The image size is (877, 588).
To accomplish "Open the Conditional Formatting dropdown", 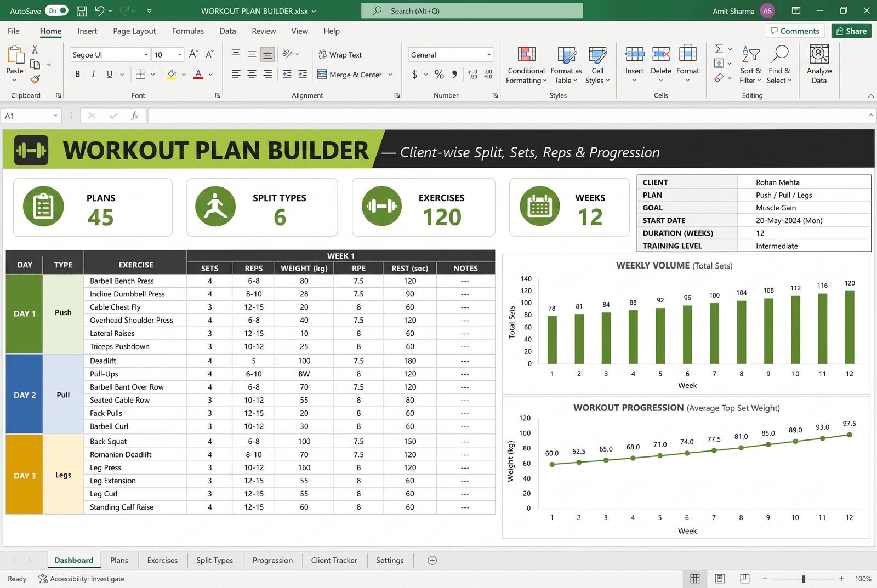I will coord(526,65).
